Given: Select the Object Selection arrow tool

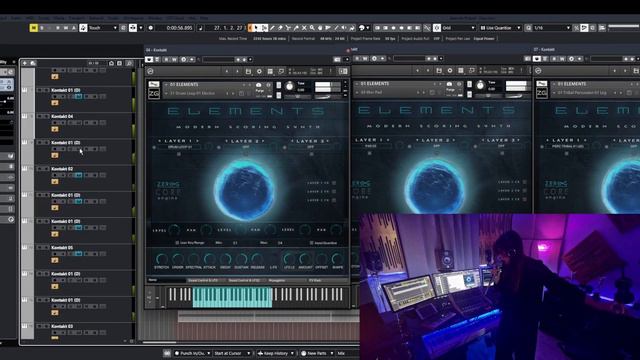Looking at the screenshot, I should tap(256, 28).
